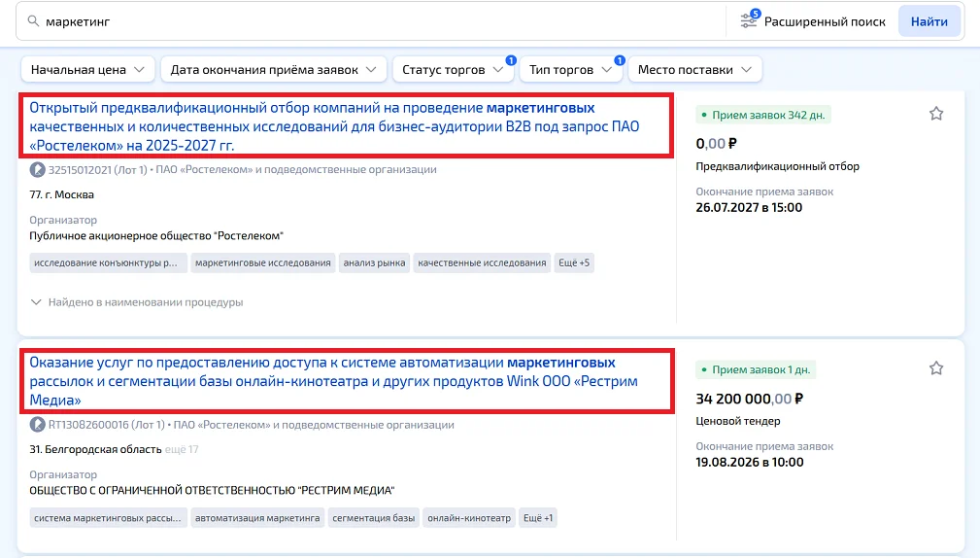Open Тип торгов dropdown

coord(570,69)
